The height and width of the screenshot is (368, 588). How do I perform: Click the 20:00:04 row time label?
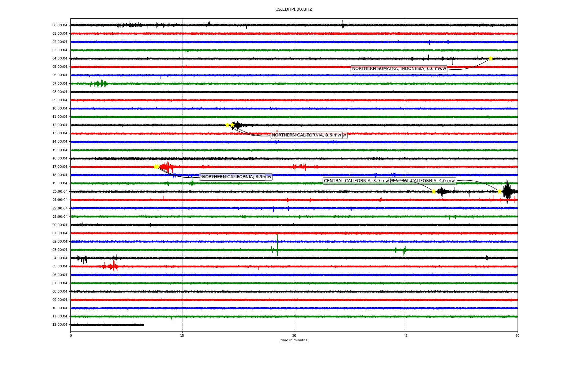[x=60, y=192]
